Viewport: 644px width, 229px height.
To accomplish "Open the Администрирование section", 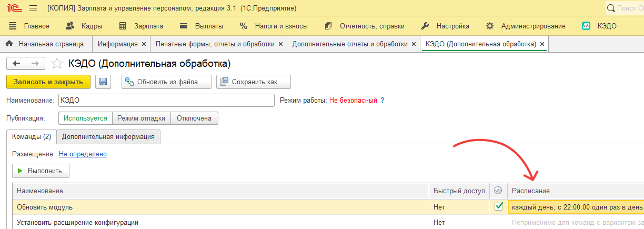I will (526, 26).
